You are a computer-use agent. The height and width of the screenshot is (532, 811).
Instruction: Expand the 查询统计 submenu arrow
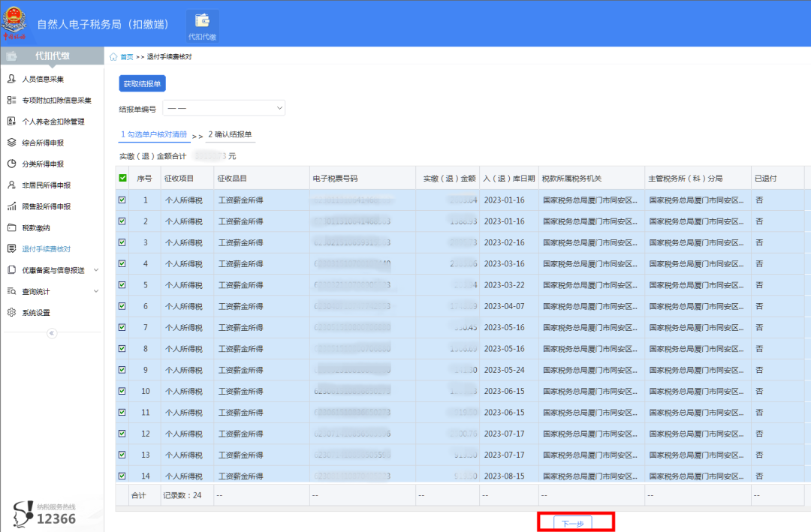96,291
